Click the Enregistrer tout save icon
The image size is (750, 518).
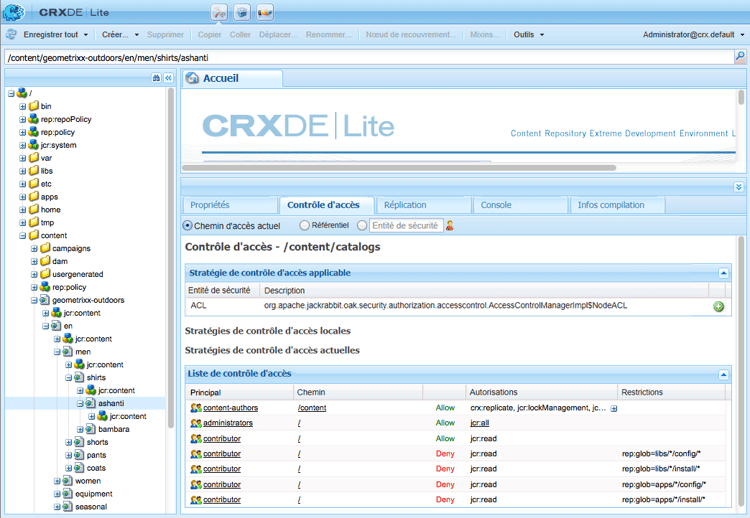point(11,34)
